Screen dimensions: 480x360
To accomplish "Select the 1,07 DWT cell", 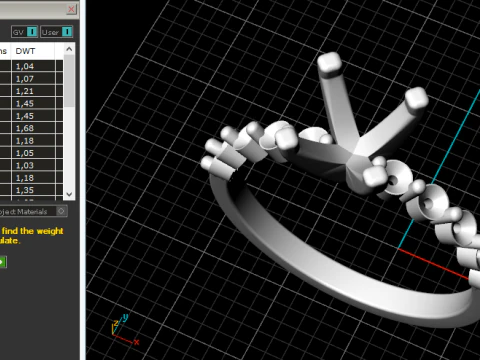I will pyautogui.click(x=33, y=79).
